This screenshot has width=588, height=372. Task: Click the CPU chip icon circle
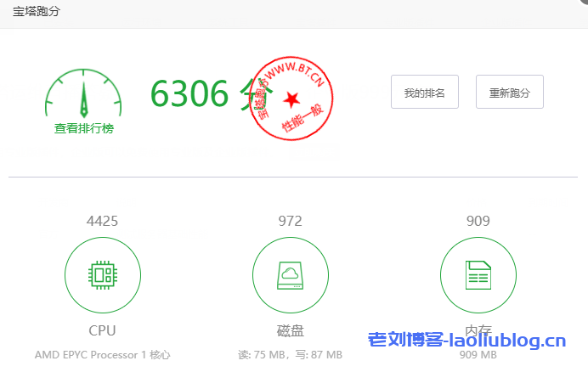tap(103, 274)
